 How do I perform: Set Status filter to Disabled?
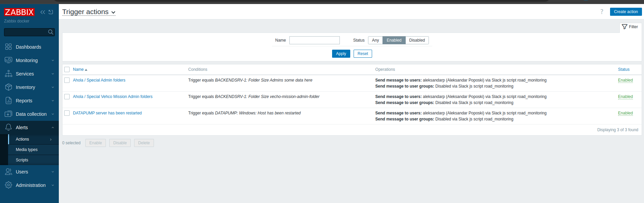coord(417,40)
